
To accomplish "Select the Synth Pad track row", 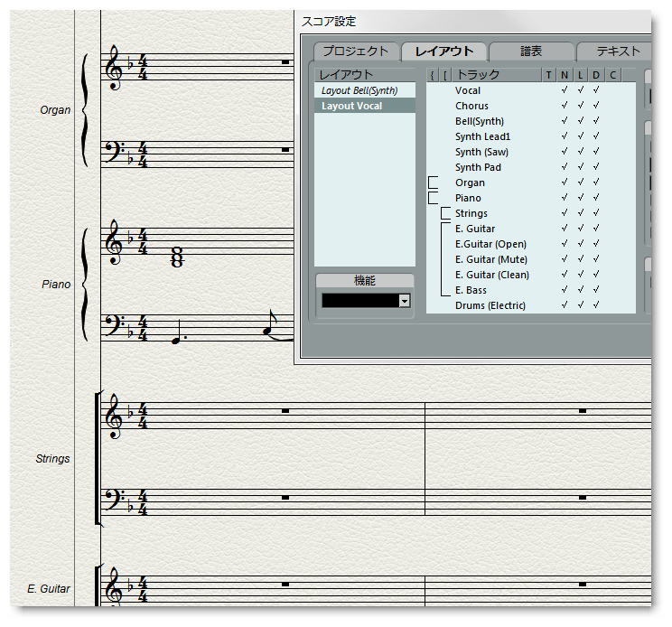I will pyautogui.click(x=530, y=167).
